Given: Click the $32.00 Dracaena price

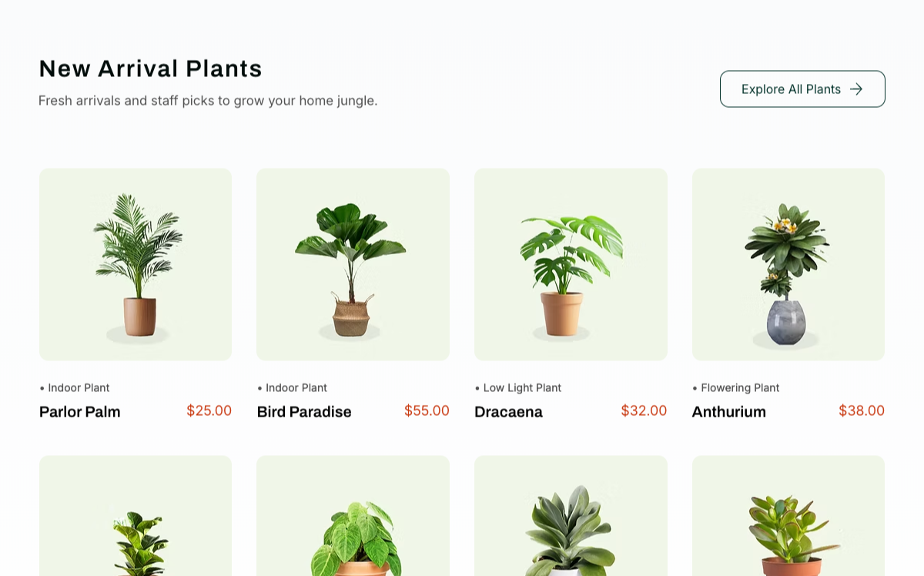Looking at the screenshot, I should [644, 410].
